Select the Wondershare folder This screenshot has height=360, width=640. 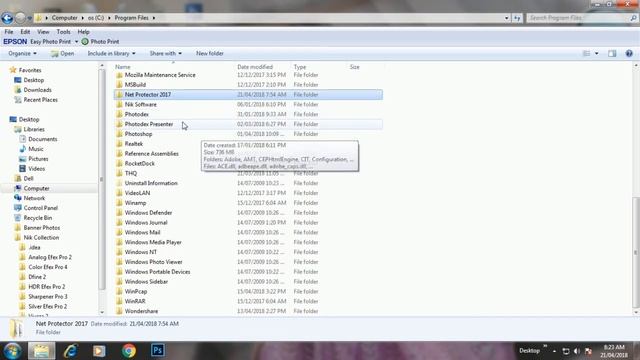[x=141, y=311]
